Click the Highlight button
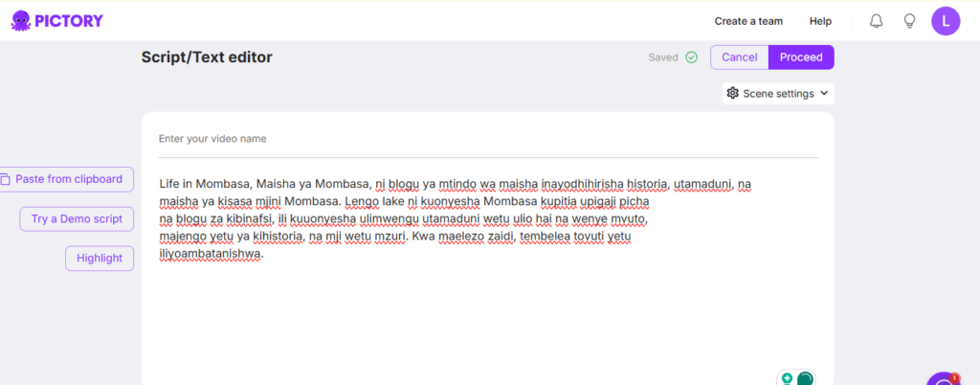This screenshot has height=385, width=980. 100,259
